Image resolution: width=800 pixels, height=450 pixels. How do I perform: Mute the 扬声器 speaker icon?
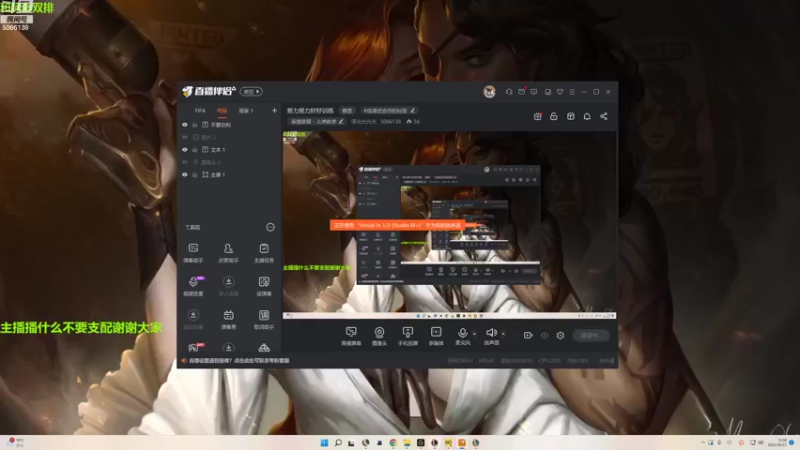click(491, 333)
